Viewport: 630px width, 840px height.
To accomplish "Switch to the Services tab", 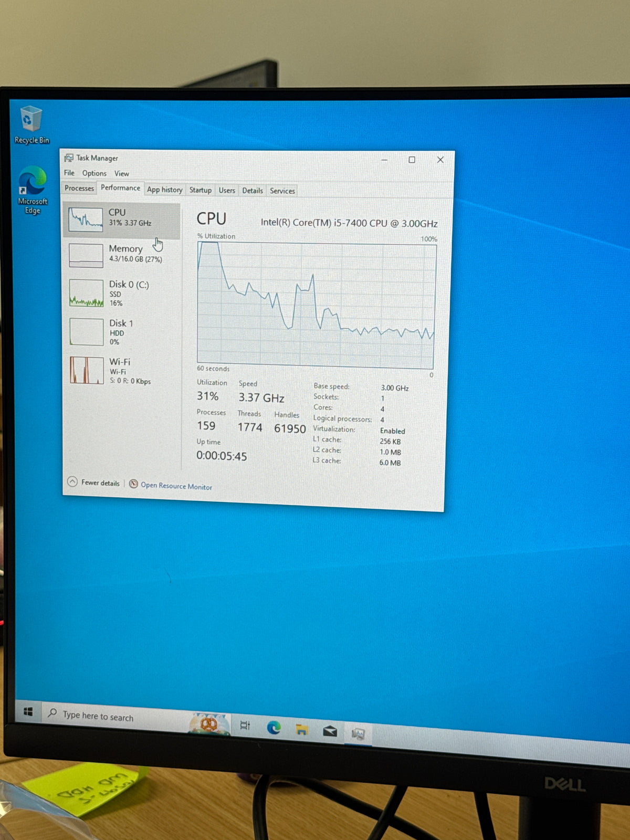I will [282, 191].
